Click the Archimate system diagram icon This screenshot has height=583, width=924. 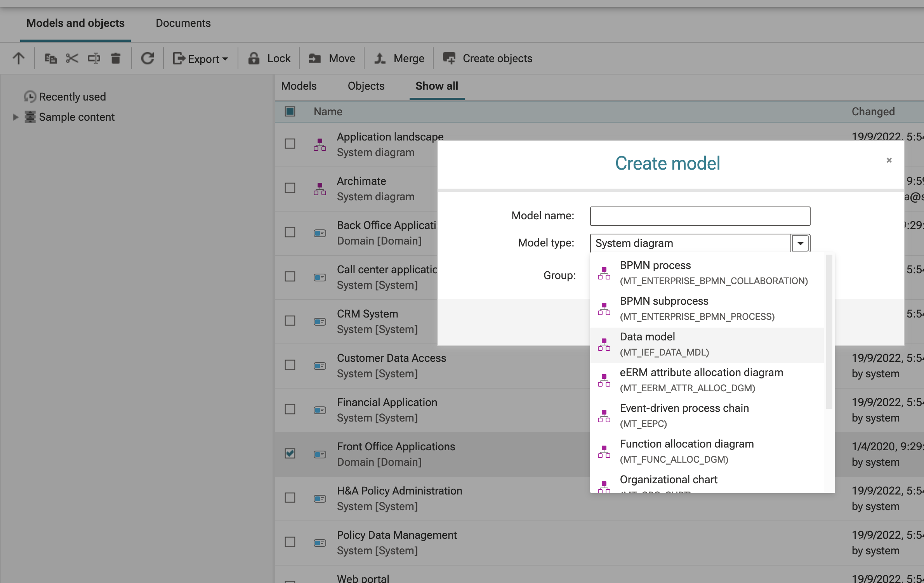[320, 189]
